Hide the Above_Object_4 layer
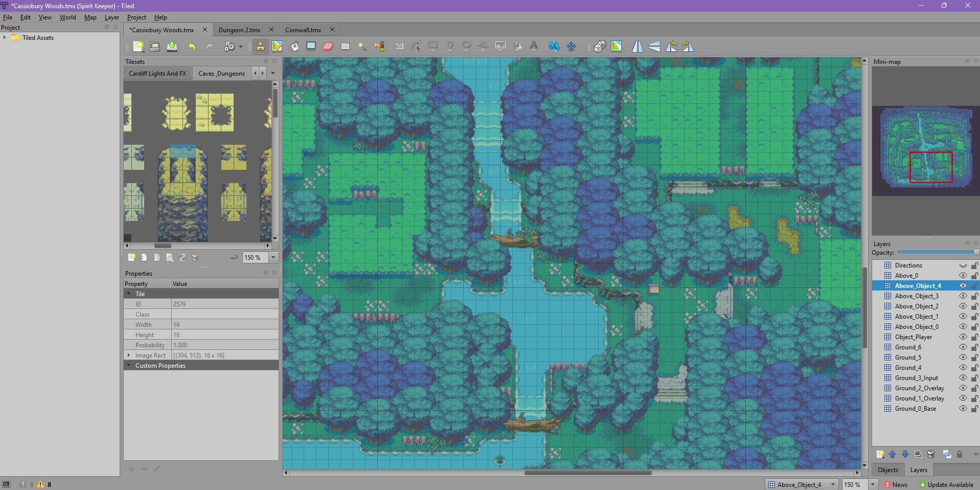 tap(963, 286)
